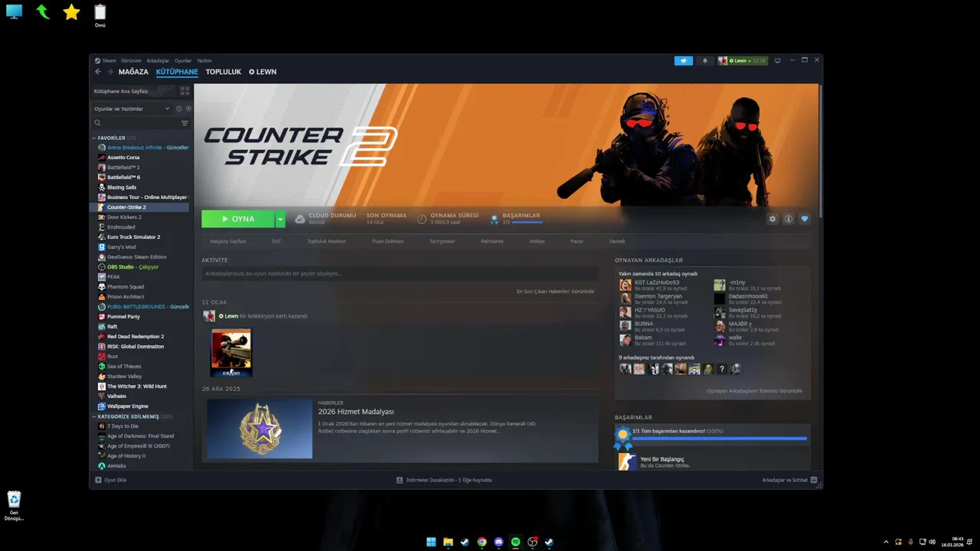The height and width of the screenshot is (551, 980).
Task: Select Red Dead Redemption 2 in library
Action: coord(136,337)
